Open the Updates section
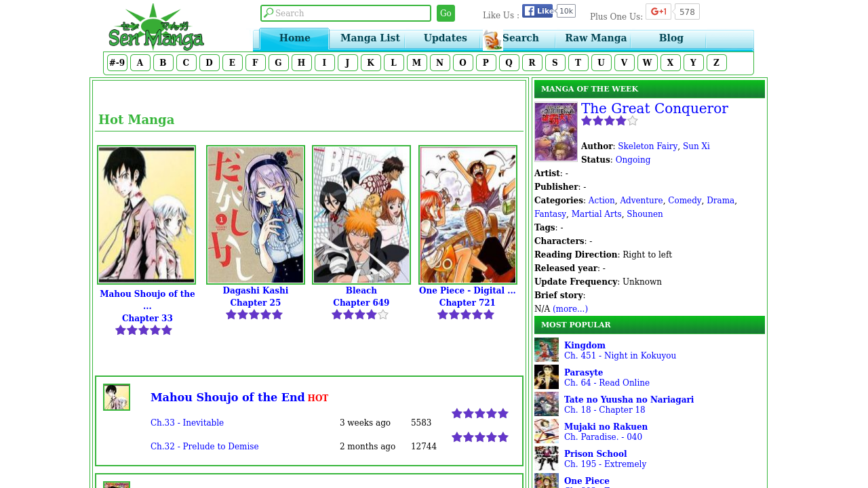 (x=445, y=37)
